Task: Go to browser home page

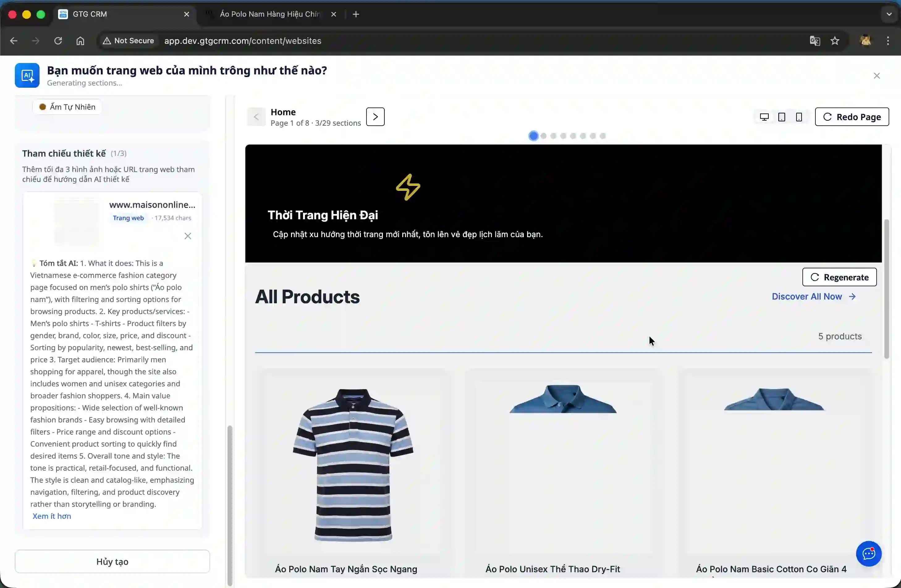Action: click(x=80, y=40)
